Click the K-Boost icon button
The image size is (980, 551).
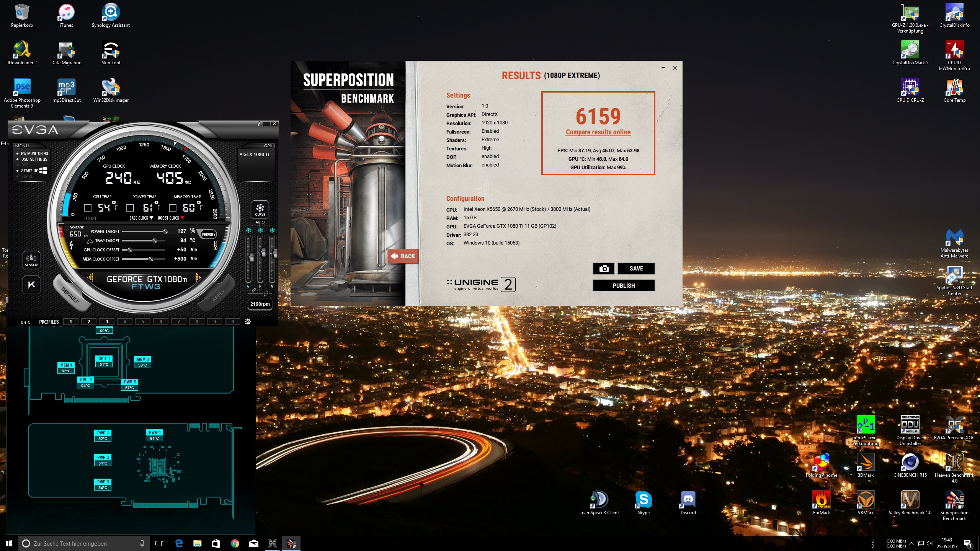click(31, 285)
